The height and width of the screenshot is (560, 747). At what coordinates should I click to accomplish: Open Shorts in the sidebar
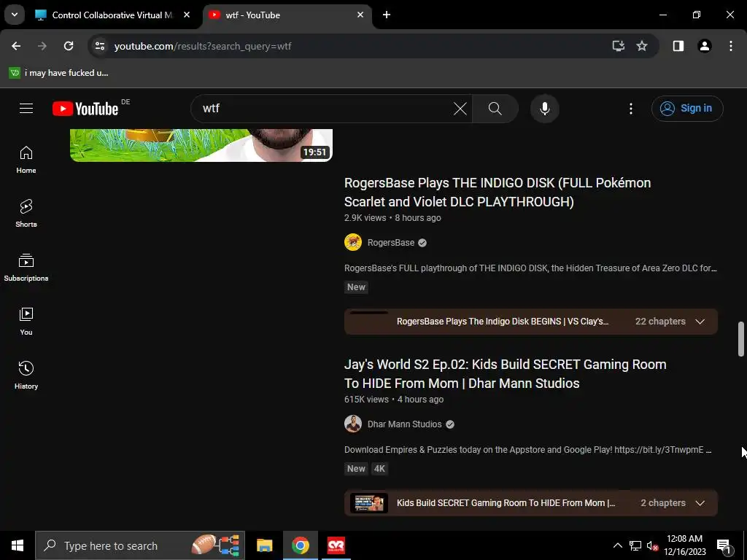pos(26,214)
